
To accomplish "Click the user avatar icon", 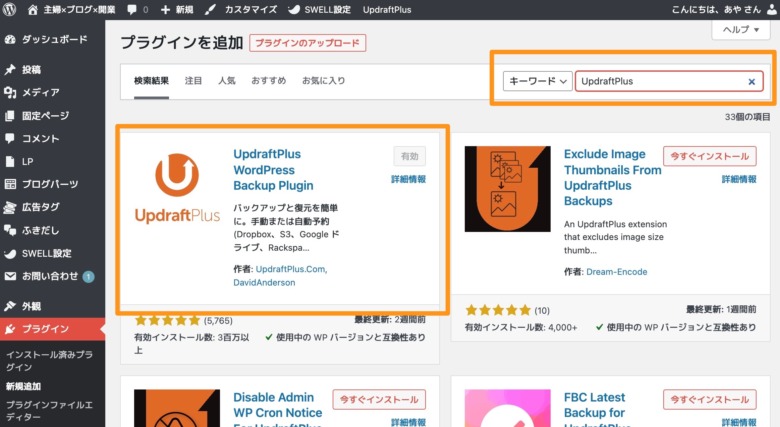I will (772, 10).
